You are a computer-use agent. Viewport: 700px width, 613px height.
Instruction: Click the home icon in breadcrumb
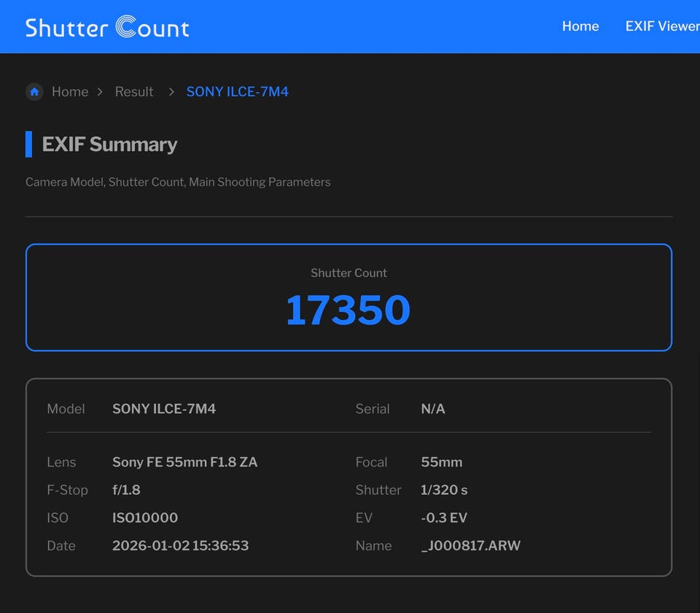pos(34,92)
